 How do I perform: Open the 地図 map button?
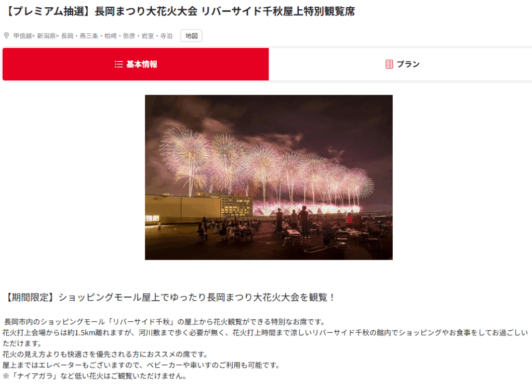pyautogui.click(x=191, y=36)
